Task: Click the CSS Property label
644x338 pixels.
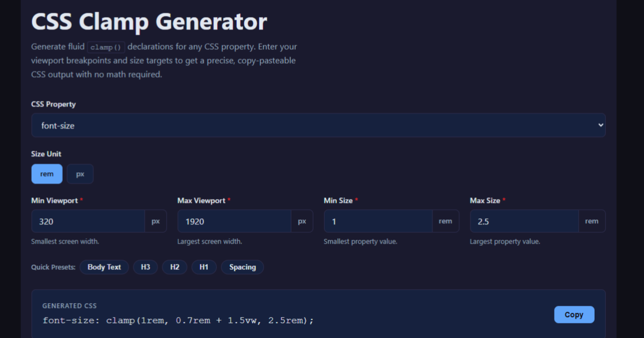Action: (x=54, y=104)
